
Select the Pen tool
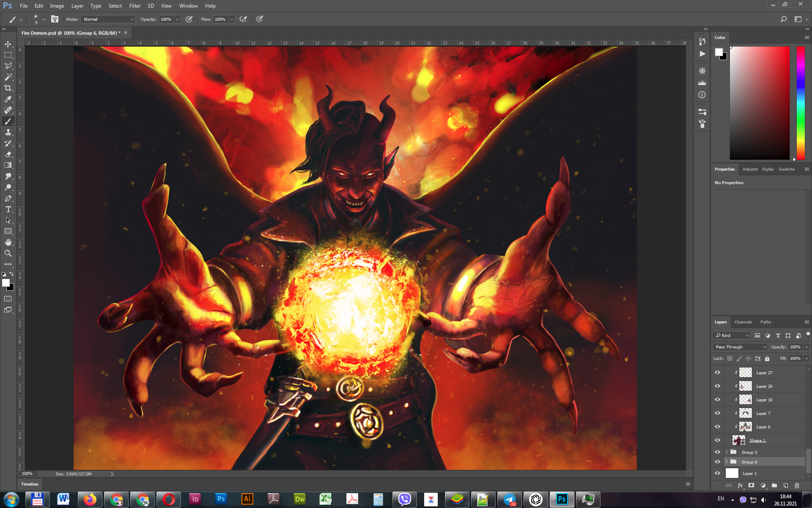(x=8, y=198)
